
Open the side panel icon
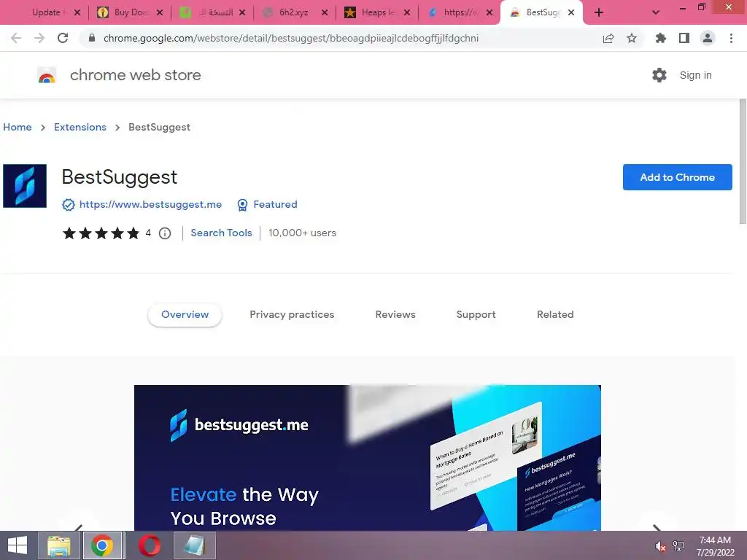[684, 38]
